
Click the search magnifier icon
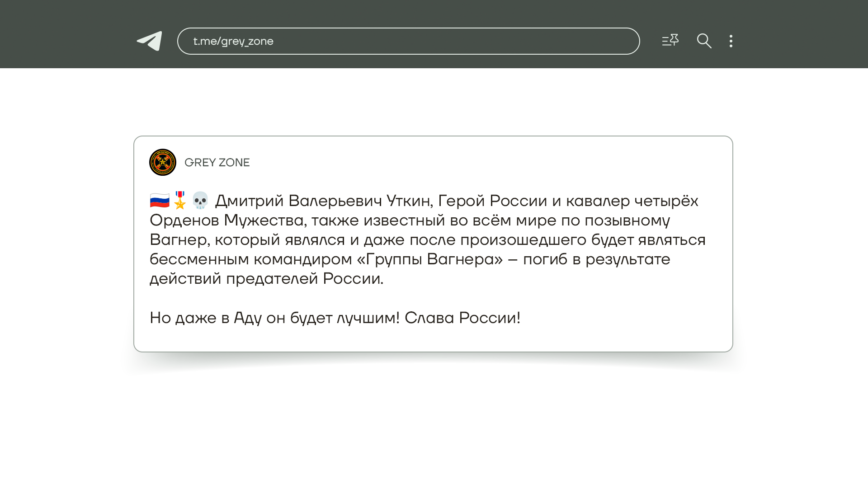tap(704, 41)
